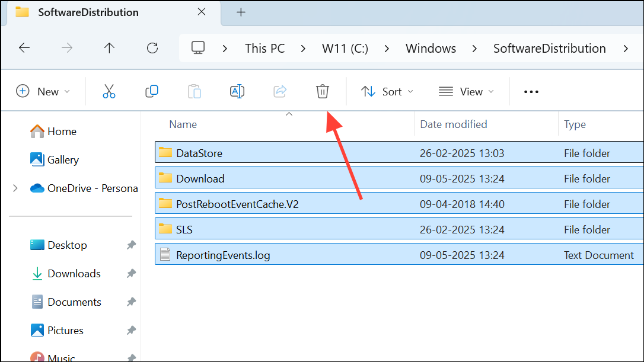Sort files by the Date modified column
644x362 pixels.
point(453,124)
